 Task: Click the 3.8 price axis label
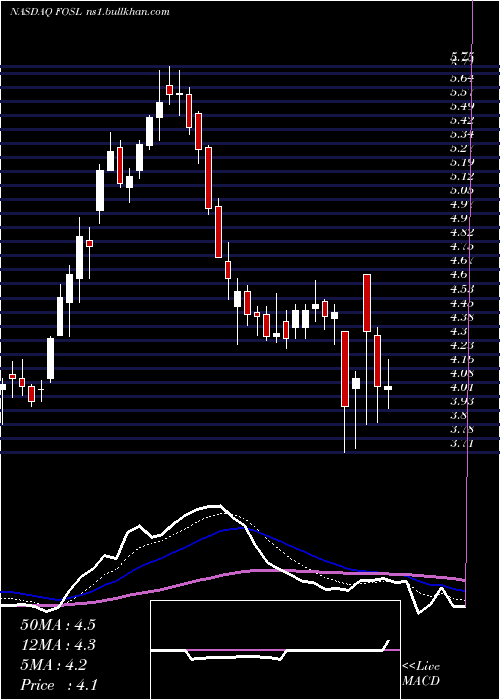pos(459,415)
